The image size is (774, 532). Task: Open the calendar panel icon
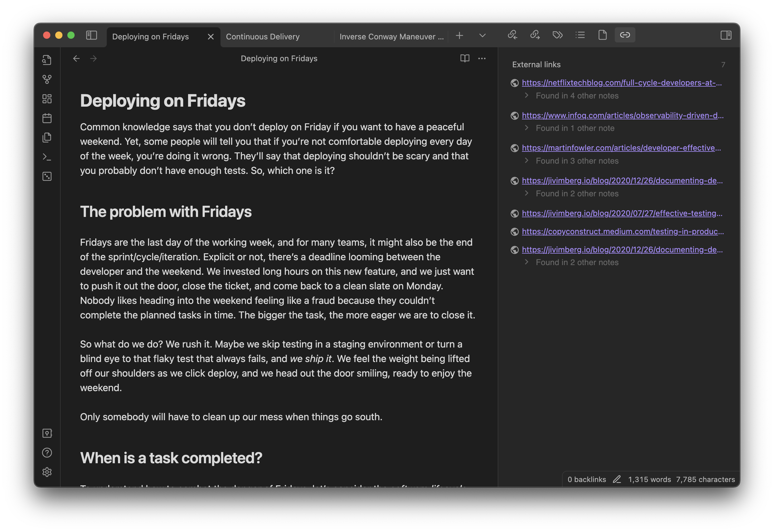pyautogui.click(x=48, y=118)
